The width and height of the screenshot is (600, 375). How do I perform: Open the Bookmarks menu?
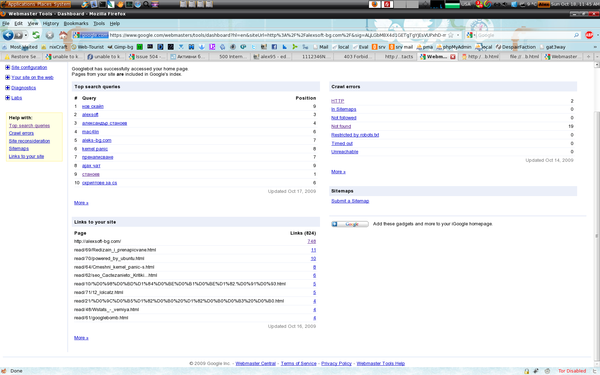coord(76,23)
